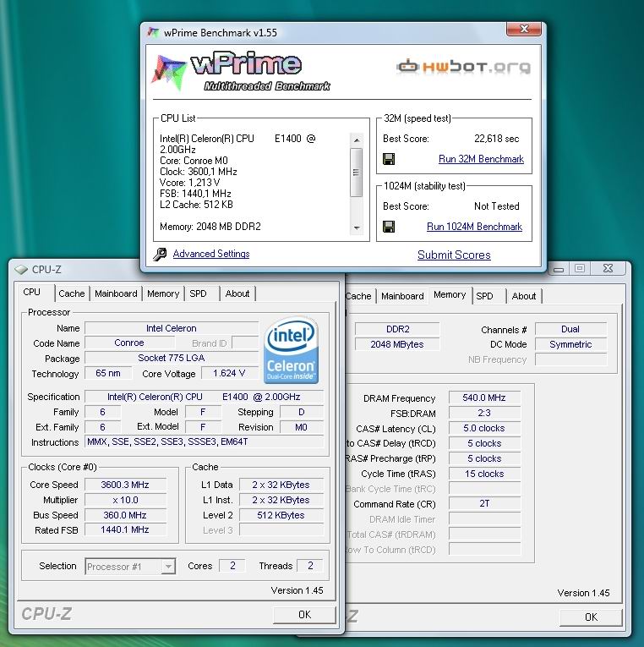Screen dimensions: 644x647
Task: Click the FSB:DRAM ratio value 2:3
Action: pyautogui.click(x=484, y=413)
